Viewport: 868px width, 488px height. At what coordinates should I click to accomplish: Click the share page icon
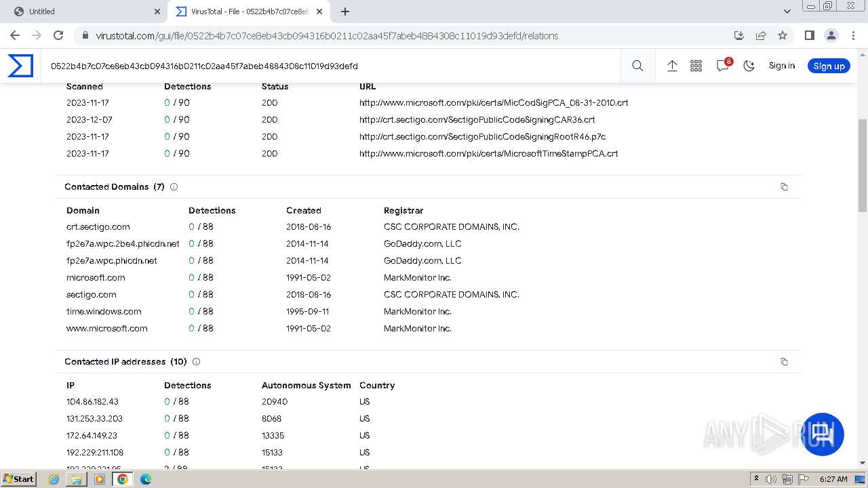click(761, 35)
